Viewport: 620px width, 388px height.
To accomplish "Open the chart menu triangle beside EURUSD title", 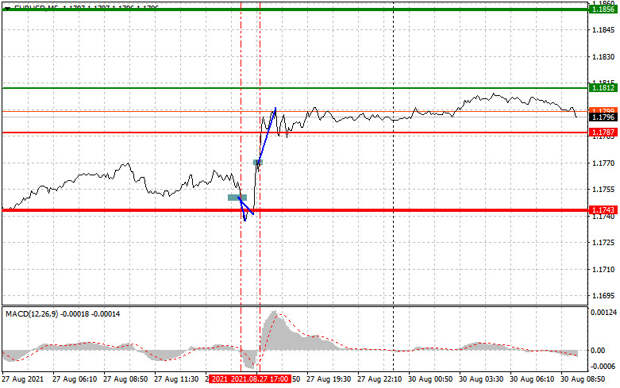I will pos(7,8).
